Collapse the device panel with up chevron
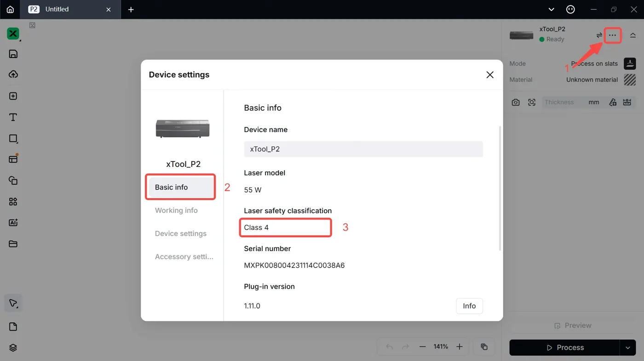 tap(633, 35)
